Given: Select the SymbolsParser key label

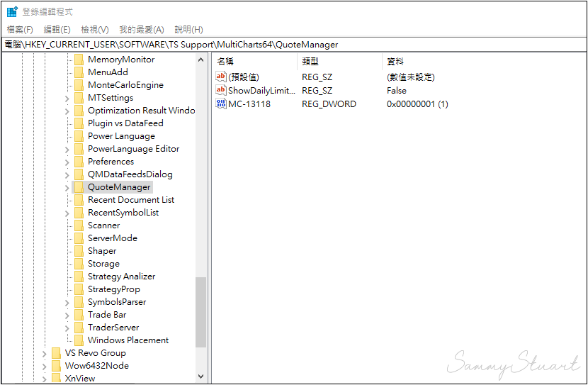Looking at the screenshot, I should 117,302.
